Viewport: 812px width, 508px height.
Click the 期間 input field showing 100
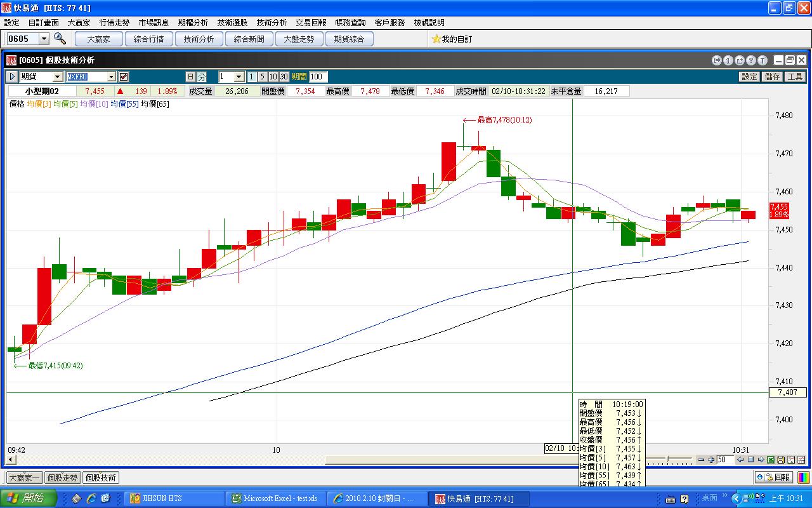(x=317, y=77)
